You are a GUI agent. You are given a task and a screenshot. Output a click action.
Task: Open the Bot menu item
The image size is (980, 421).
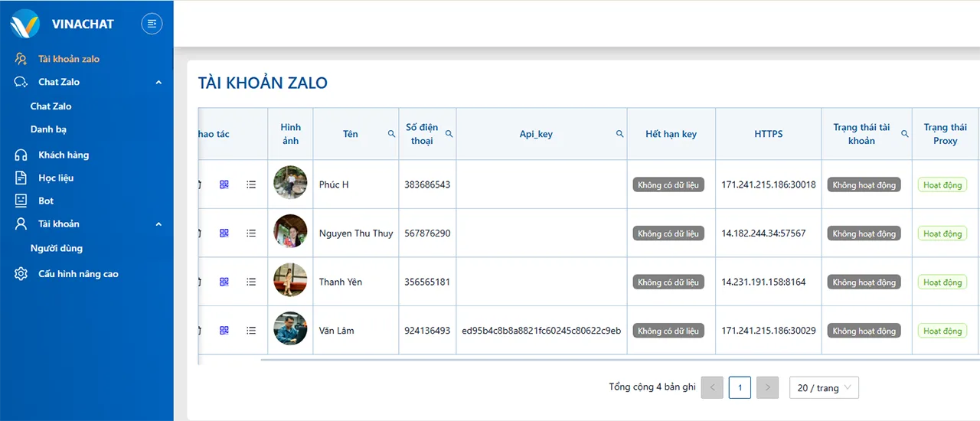point(46,201)
